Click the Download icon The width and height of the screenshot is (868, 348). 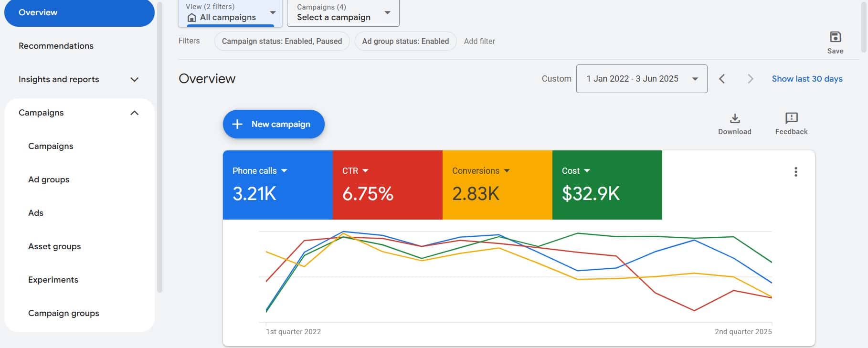click(735, 118)
